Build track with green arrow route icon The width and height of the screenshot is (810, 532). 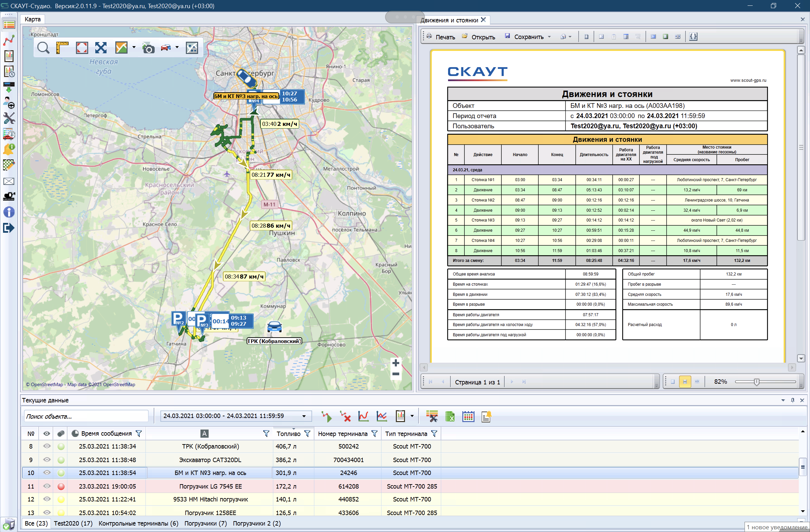tap(327, 416)
